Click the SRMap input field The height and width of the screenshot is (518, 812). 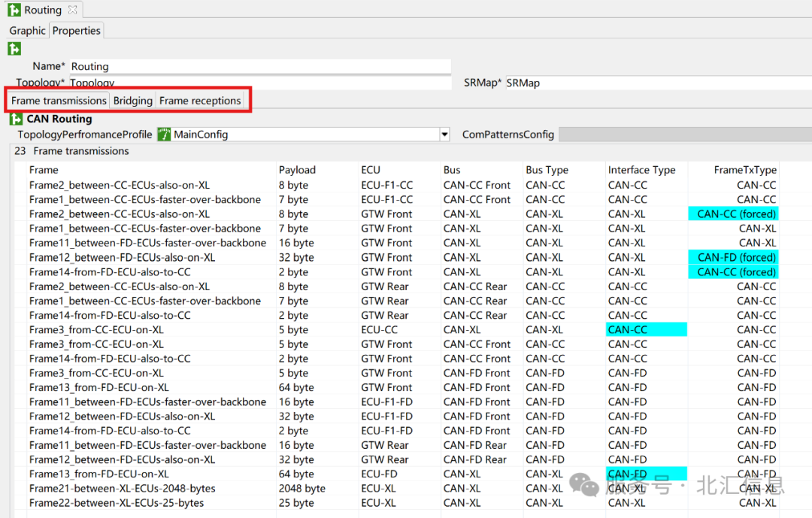coord(658,83)
